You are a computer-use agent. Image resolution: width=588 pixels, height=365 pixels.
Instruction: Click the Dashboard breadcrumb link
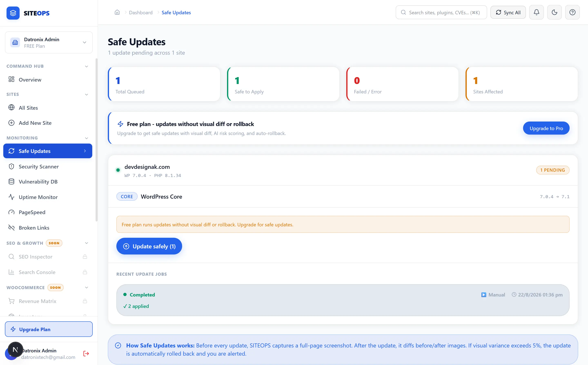[x=141, y=13]
